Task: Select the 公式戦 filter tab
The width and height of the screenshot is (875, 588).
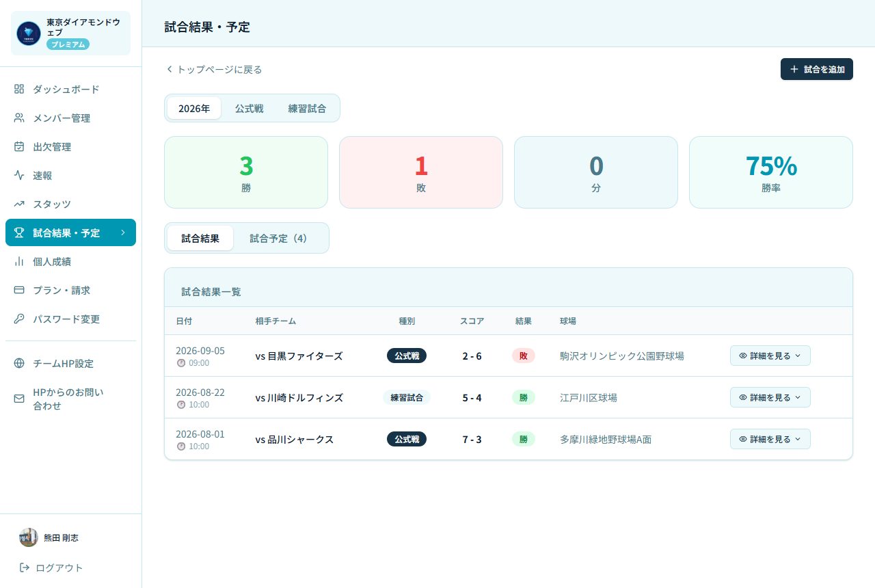Action: pos(250,108)
